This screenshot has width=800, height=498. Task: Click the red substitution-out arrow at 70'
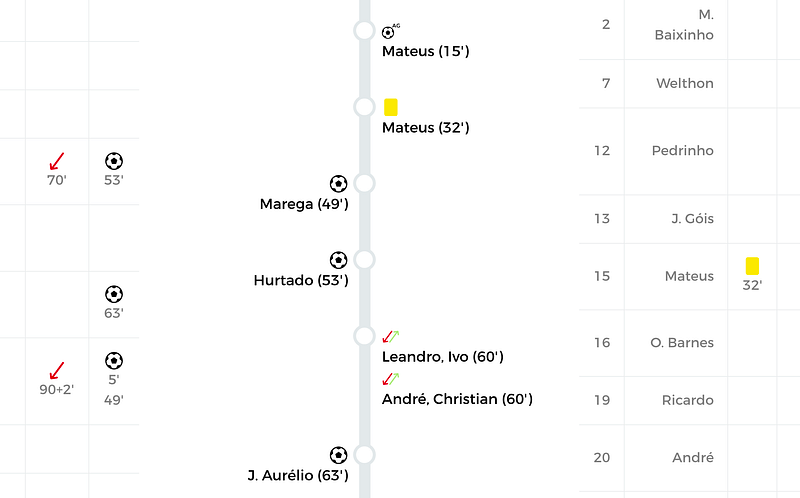click(57, 161)
